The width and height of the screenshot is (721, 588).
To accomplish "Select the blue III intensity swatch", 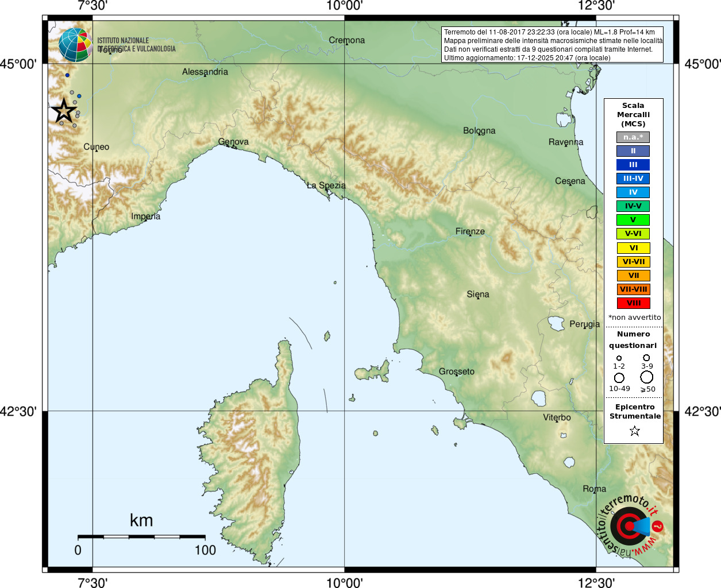I will pyautogui.click(x=633, y=165).
